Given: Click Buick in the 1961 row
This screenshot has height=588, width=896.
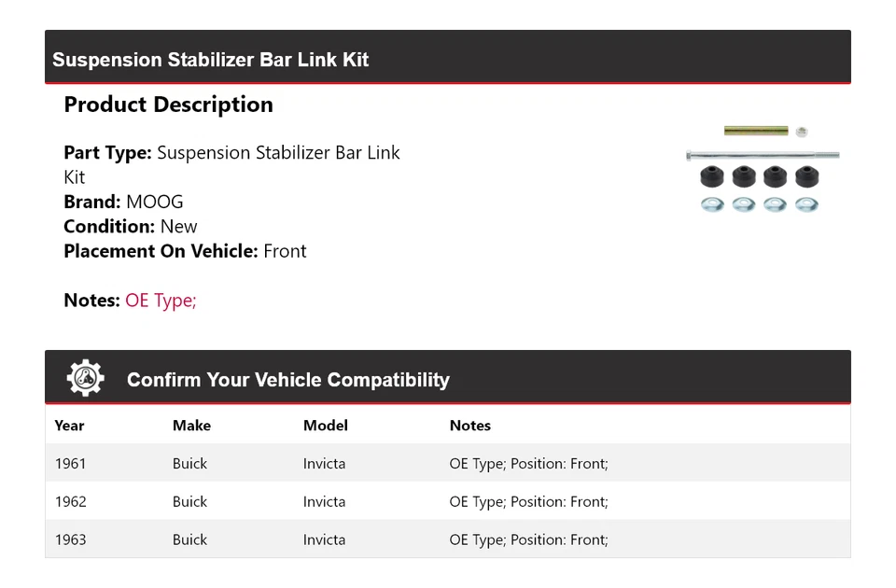Looking at the screenshot, I should pos(189,464).
